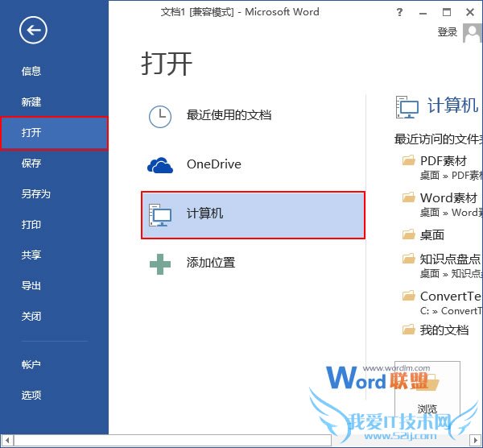Open 帐户 settings

point(31,364)
